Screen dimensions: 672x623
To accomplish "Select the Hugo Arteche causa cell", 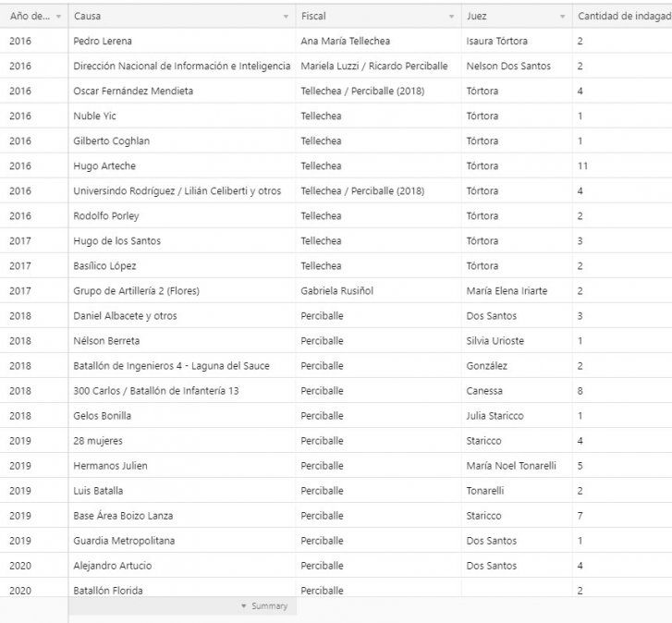I will coord(104,166).
